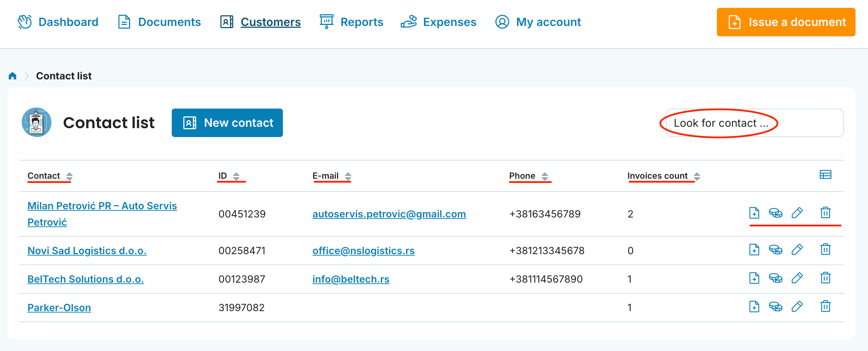Edit the BelTech Solutions contact
Screen dimensions: 868x351
tap(797, 278)
